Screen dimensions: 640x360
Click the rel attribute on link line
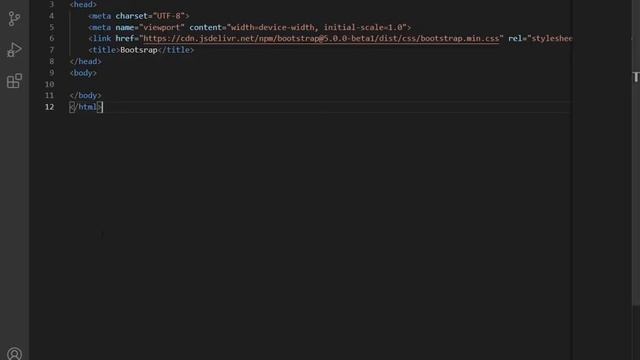tap(515, 38)
